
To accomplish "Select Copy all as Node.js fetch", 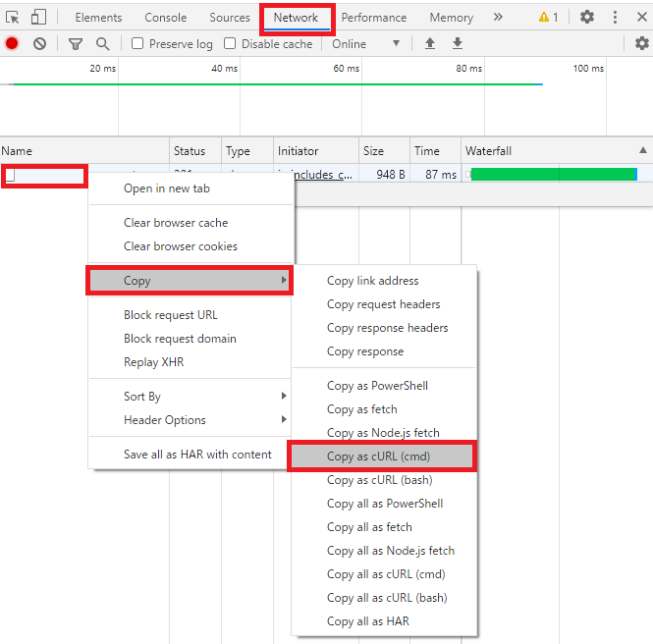I will (x=384, y=551).
